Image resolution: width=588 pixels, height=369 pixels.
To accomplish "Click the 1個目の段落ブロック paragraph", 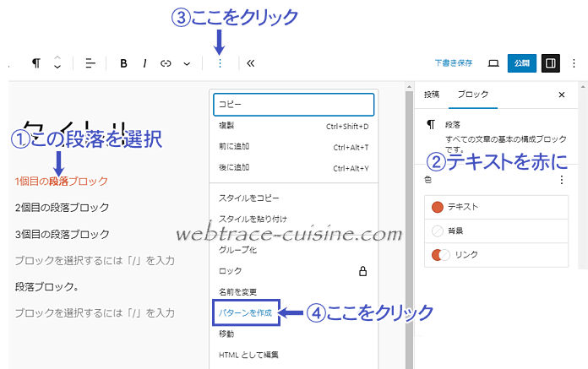I will click(x=62, y=182).
